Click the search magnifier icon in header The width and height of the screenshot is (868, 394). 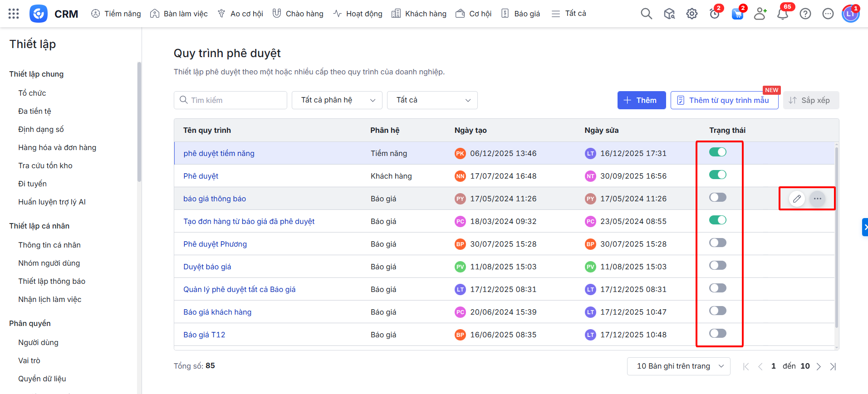pos(646,14)
